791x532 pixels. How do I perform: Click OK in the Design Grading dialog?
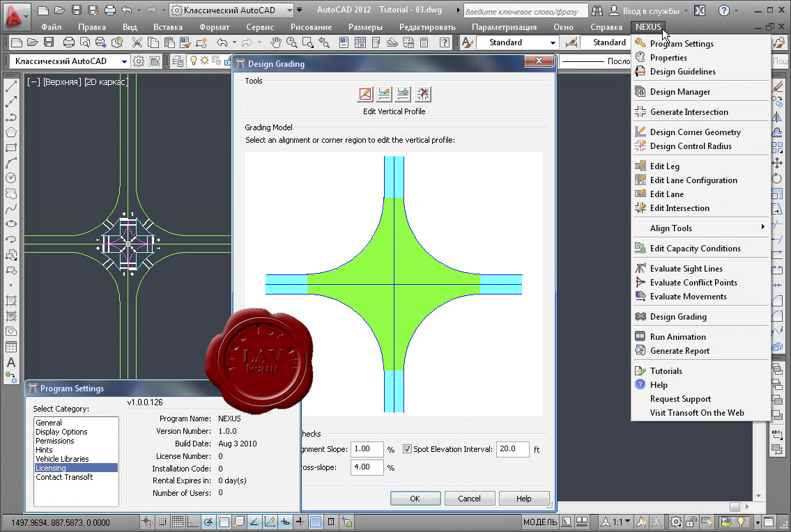click(x=415, y=498)
